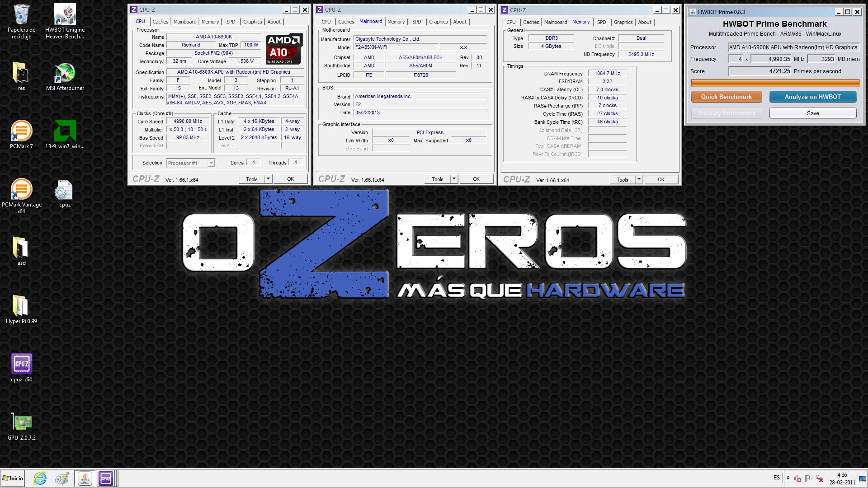Open the clock showing 4:36

click(842, 478)
